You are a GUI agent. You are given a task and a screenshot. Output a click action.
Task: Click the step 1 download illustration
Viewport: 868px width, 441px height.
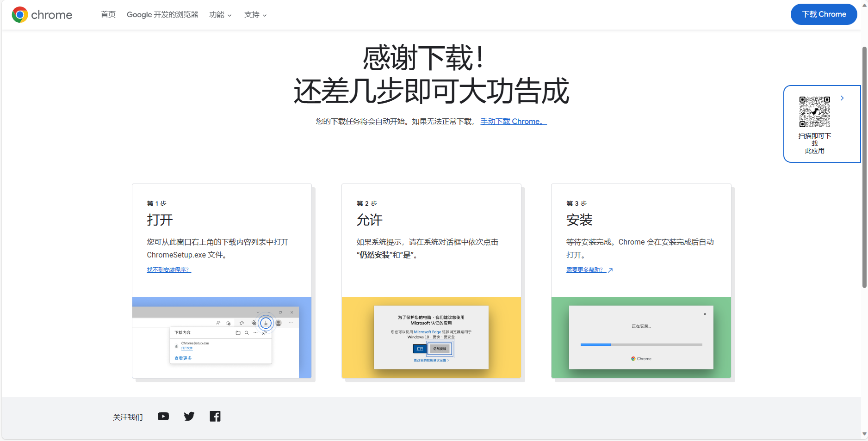(x=222, y=337)
